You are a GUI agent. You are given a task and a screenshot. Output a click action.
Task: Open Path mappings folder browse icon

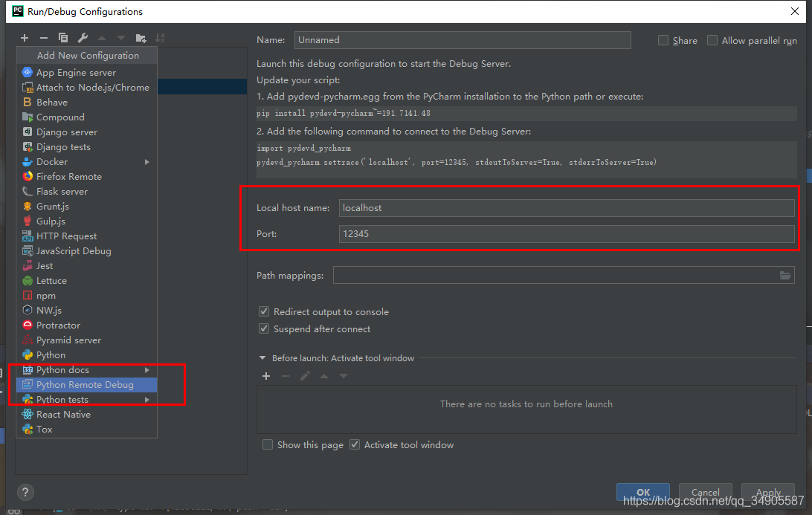click(x=785, y=276)
